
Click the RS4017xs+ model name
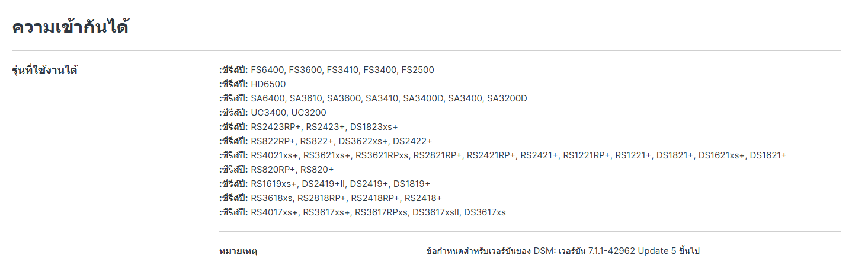(x=274, y=212)
